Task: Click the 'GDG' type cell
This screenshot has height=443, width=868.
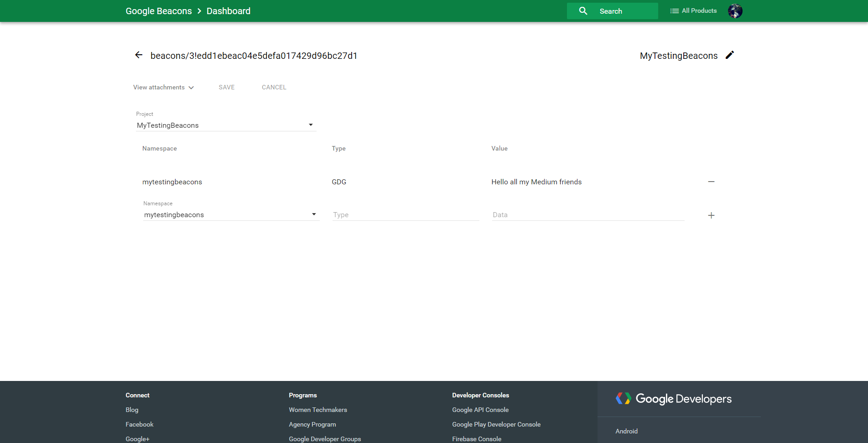Action: pos(339,182)
